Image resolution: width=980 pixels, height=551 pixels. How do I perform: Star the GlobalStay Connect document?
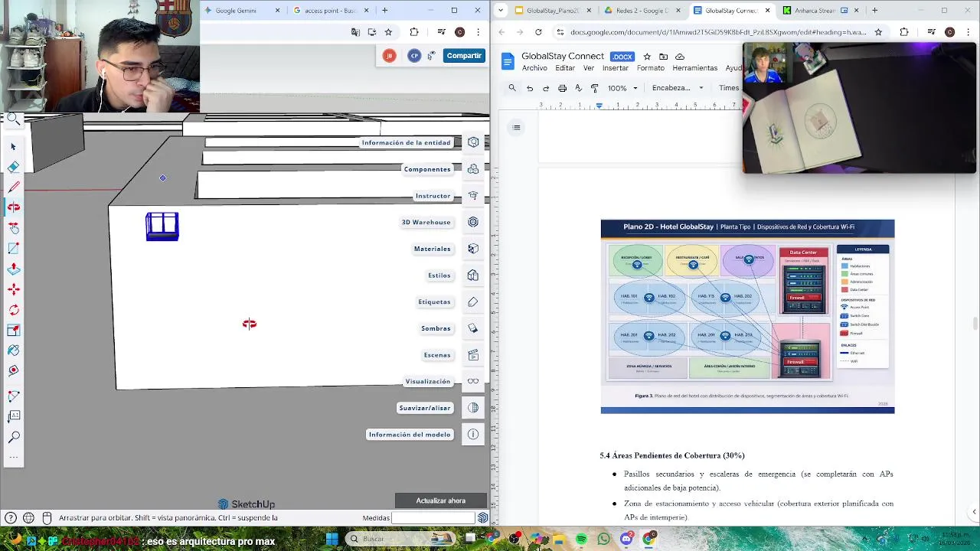click(x=647, y=57)
